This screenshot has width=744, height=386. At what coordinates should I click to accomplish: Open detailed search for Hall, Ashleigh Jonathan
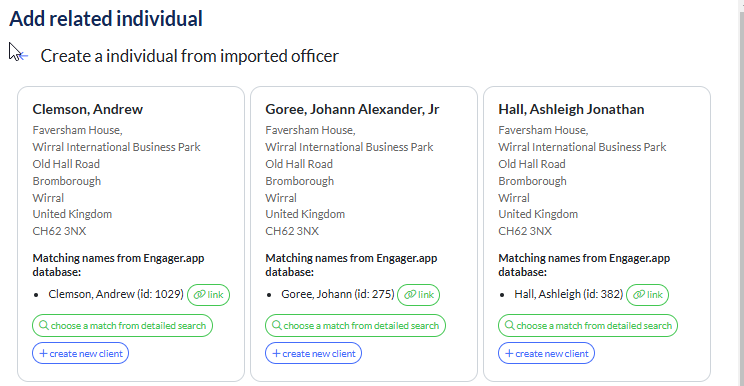pos(588,326)
